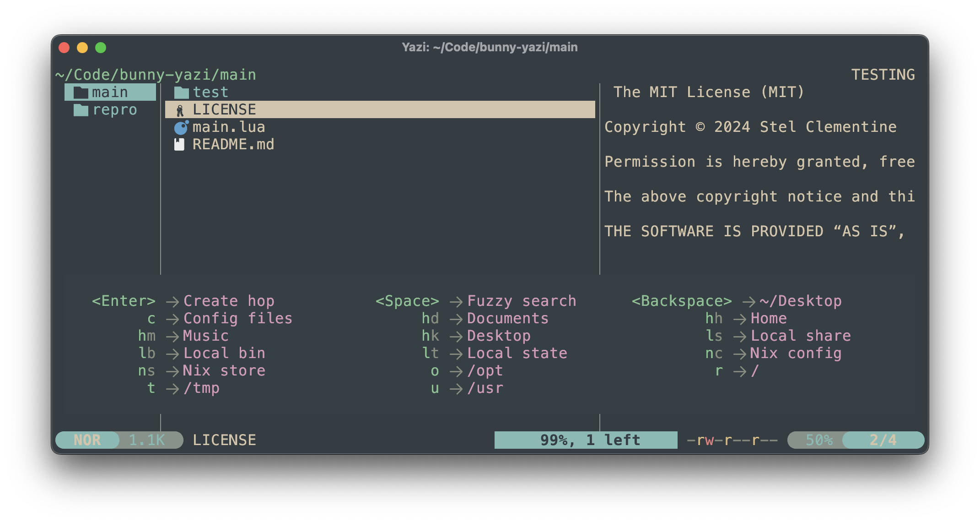The height and width of the screenshot is (522, 980).
Task: Click the -rw-r--r-- permissions text
Action: (732, 440)
